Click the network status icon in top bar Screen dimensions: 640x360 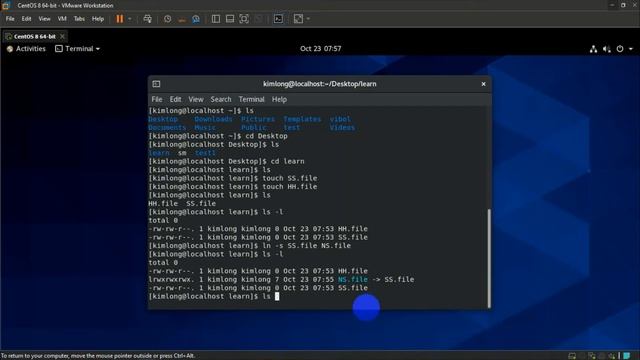tap(593, 49)
